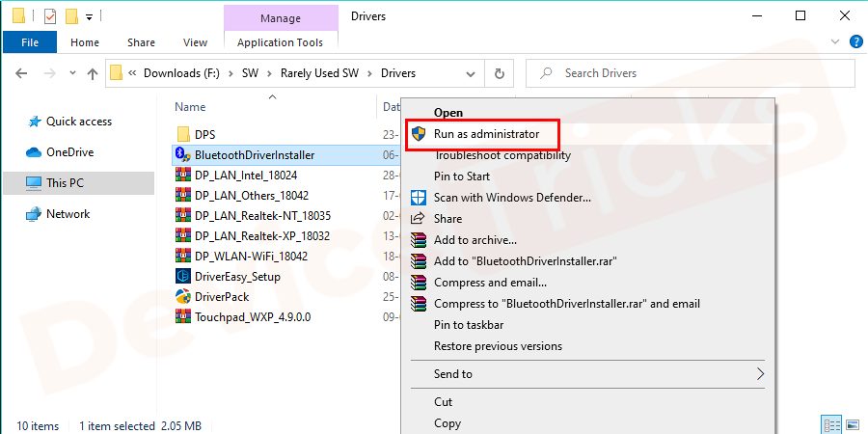Image resolution: width=868 pixels, height=434 pixels.
Task: Expand the ribbon with the chevron
Action: coord(835,41)
